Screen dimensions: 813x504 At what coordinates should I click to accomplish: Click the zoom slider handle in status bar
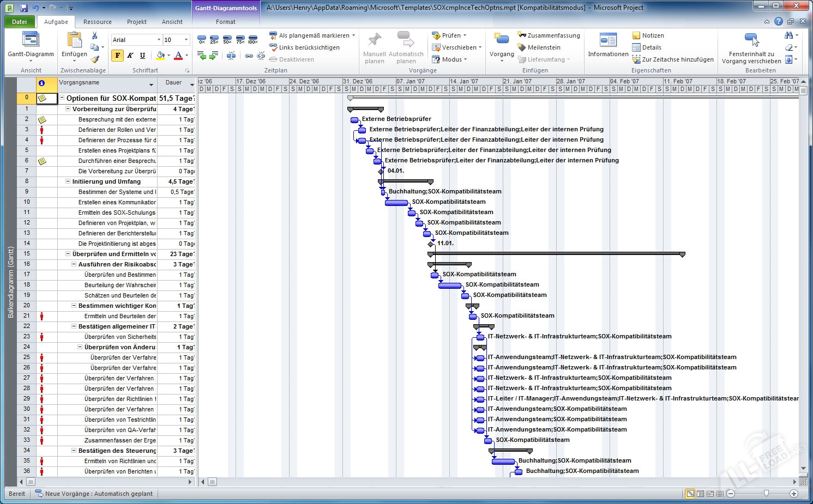tap(766, 494)
